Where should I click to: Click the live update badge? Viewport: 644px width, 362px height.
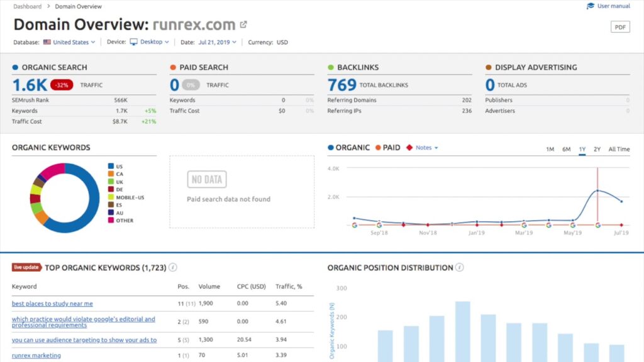click(26, 267)
